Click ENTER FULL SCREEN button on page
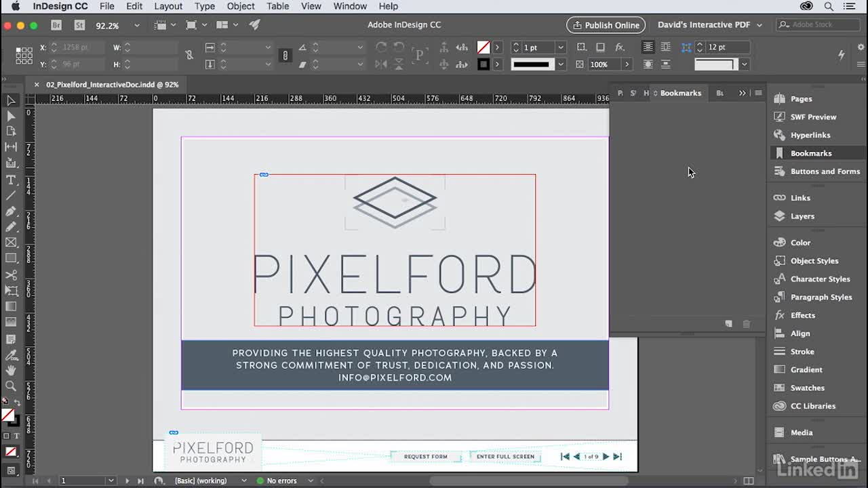Image resolution: width=868 pixels, height=488 pixels. click(x=505, y=457)
